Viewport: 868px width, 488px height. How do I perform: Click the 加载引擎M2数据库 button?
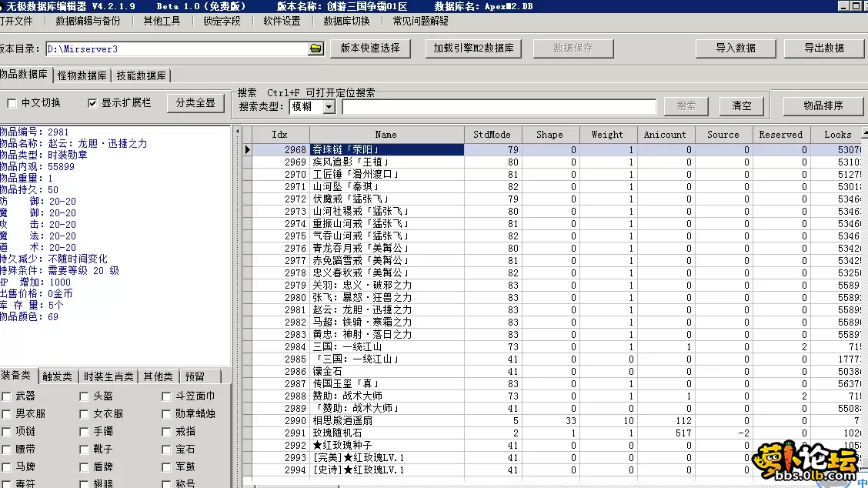[x=473, y=47]
